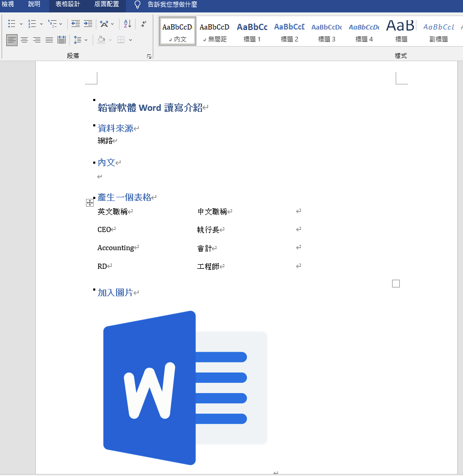Click the 會計 table cell
Image resolution: width=463 pixels, height=476 pixels.
(x=205, y=248)
